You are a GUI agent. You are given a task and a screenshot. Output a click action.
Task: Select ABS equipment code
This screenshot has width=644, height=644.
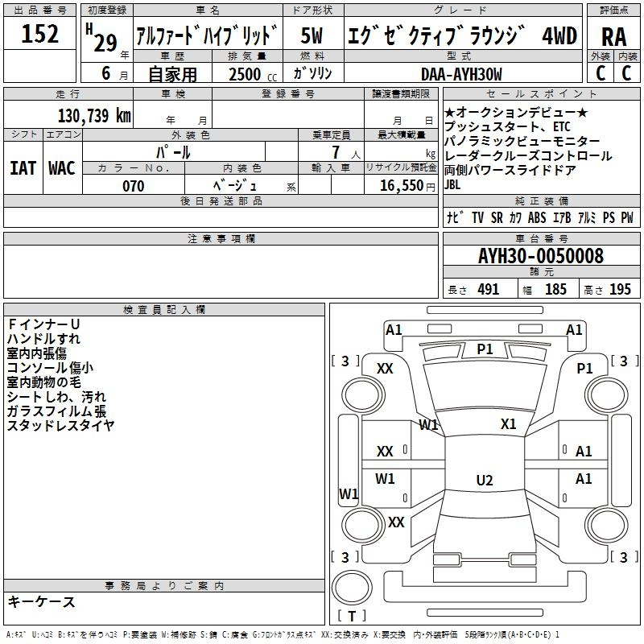tap(537, 217)
